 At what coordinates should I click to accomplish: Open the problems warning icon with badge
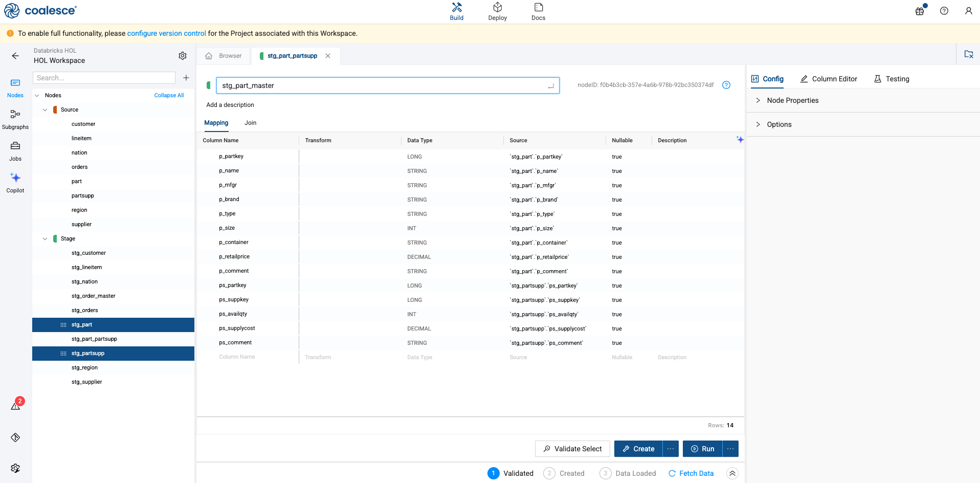click(x=16, y=405)
